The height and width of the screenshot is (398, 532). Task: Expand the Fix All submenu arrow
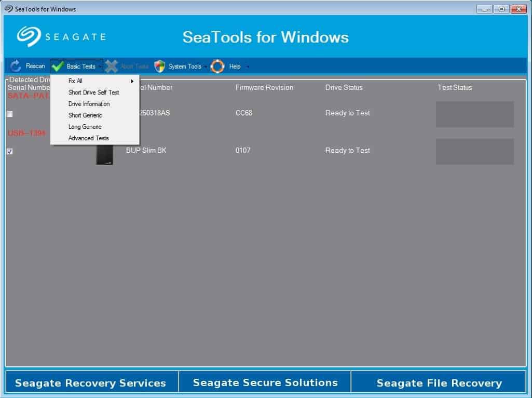coord(132,81)
